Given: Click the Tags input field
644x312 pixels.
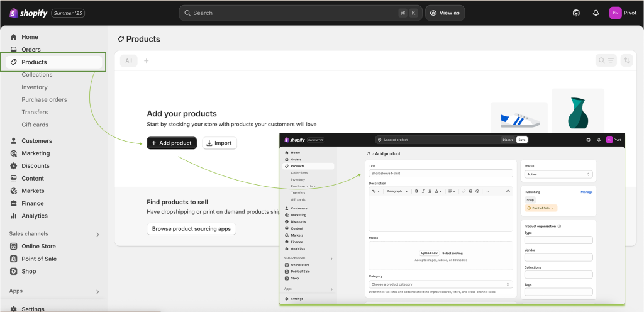Looking at the screenshot, I should point(558,292).
